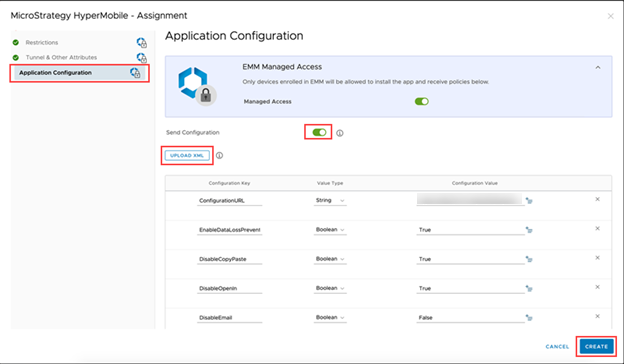624x364 pixels.
Task: Remove the DisableEmail configuration row
Action: click(x=597, y=316)
